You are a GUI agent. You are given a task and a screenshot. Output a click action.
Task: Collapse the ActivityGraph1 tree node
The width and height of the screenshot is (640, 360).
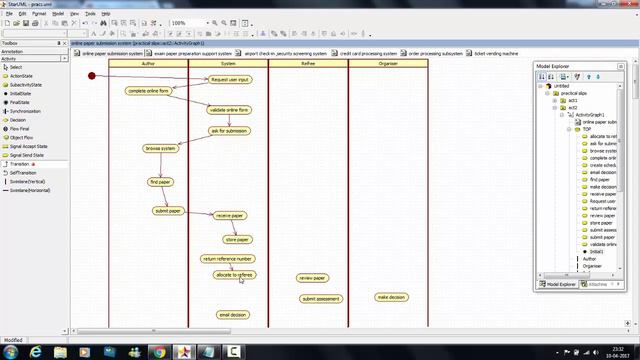click(x=562, y=115)
